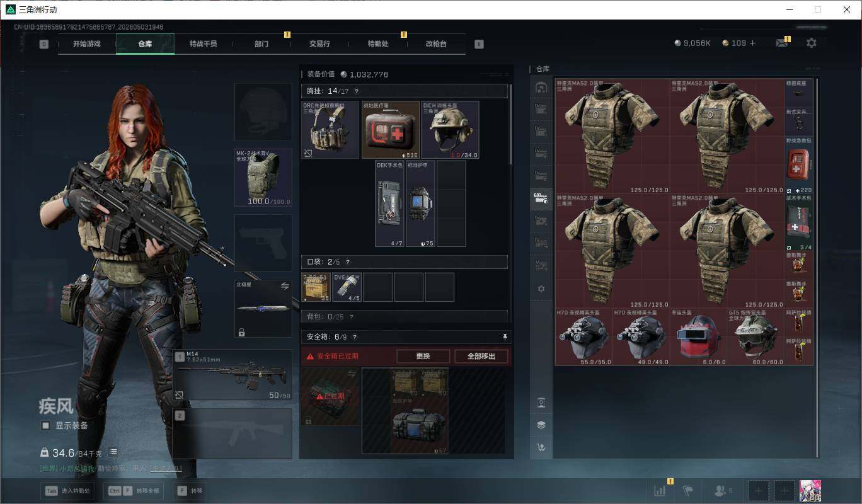Image resolution: width=862 pixels, height=504 pixels.
Task: Click the silver 9,056K currency icon
Action: pyautogui.click(x=677, y=43)
